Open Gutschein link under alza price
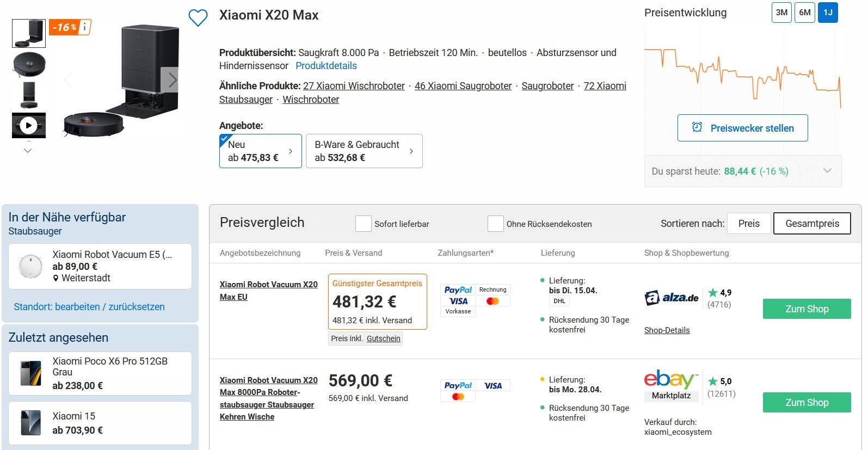 point(383,338)
